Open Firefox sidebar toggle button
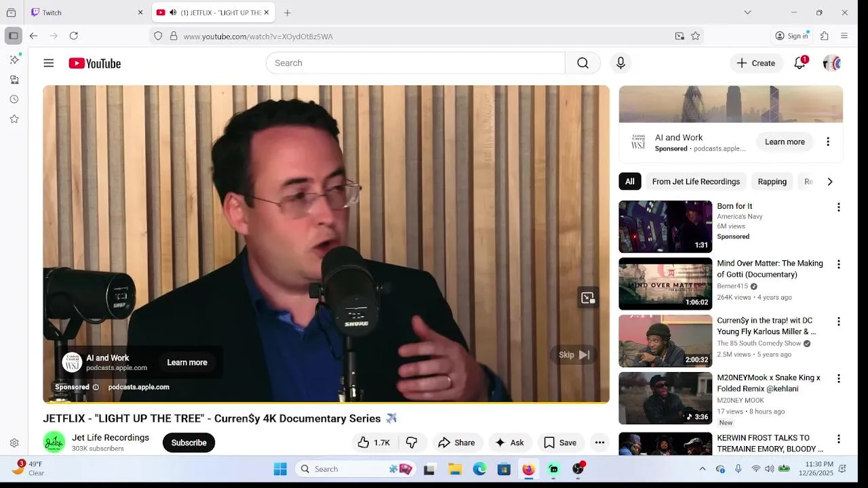This screenshot has height=488, width=868. 13,36
